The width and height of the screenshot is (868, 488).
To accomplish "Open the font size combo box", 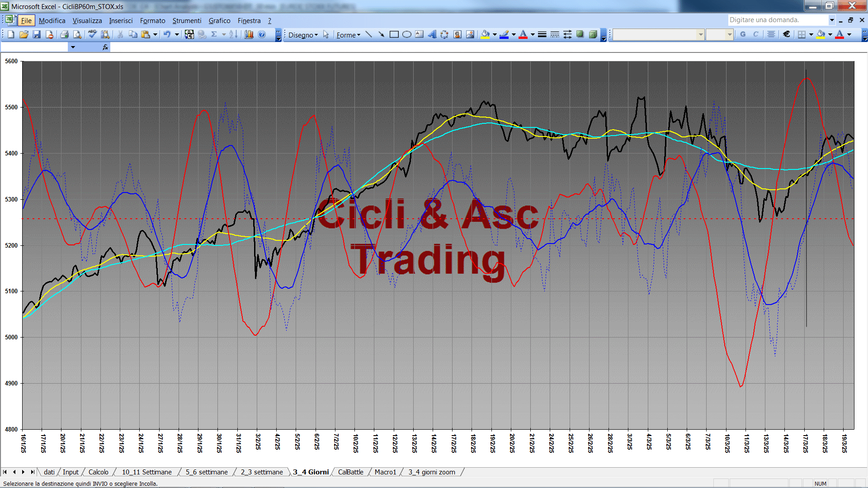I will pyautogui.click(x=719, y=34).
